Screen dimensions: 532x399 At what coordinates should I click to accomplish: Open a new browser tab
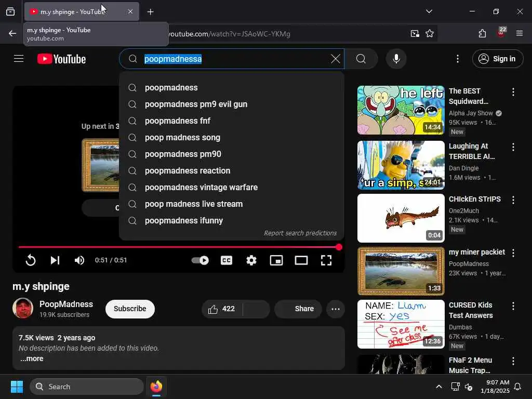pyautogui.click(x=150, y=12)
